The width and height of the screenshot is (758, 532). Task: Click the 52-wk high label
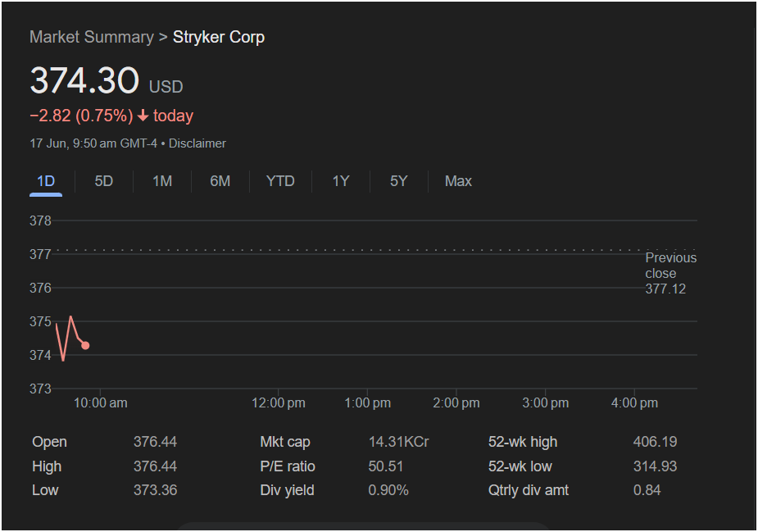pyautogui.click(x=523, y=442)
